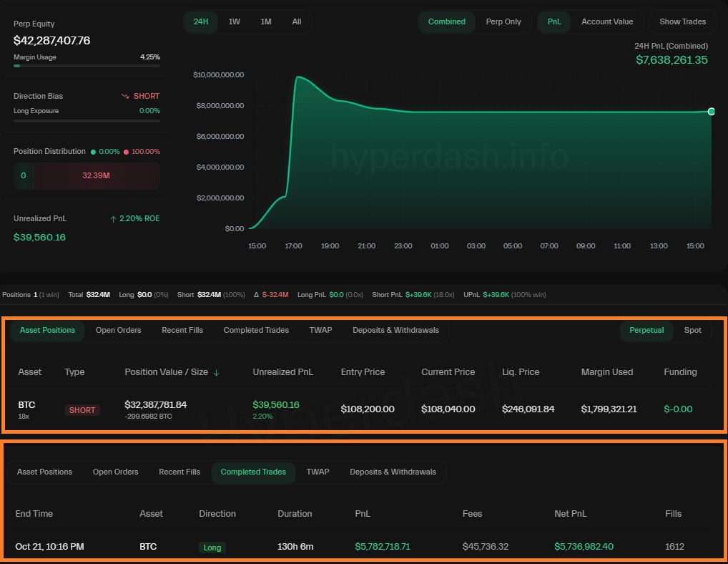
Task: Switch chart to Account Value
Action: (x=607, y=22)
